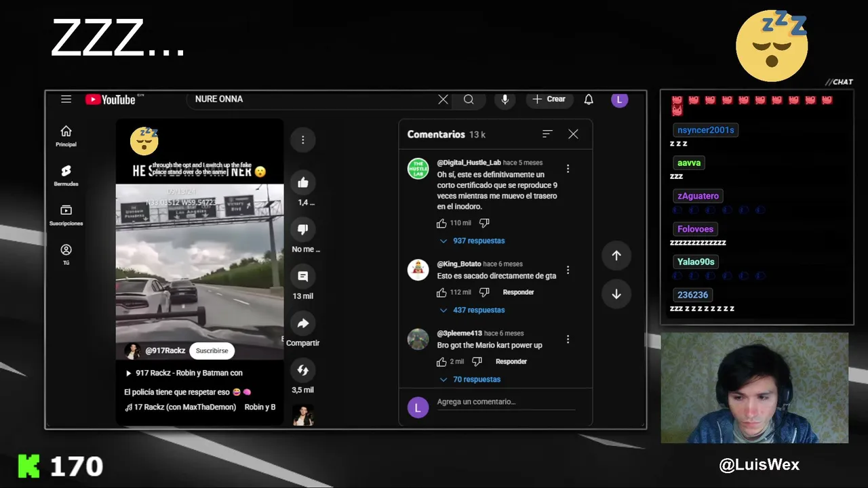Share the short via Compartir
The width and height of the screenshot is (868, 488).
click(x=303, y=323)
